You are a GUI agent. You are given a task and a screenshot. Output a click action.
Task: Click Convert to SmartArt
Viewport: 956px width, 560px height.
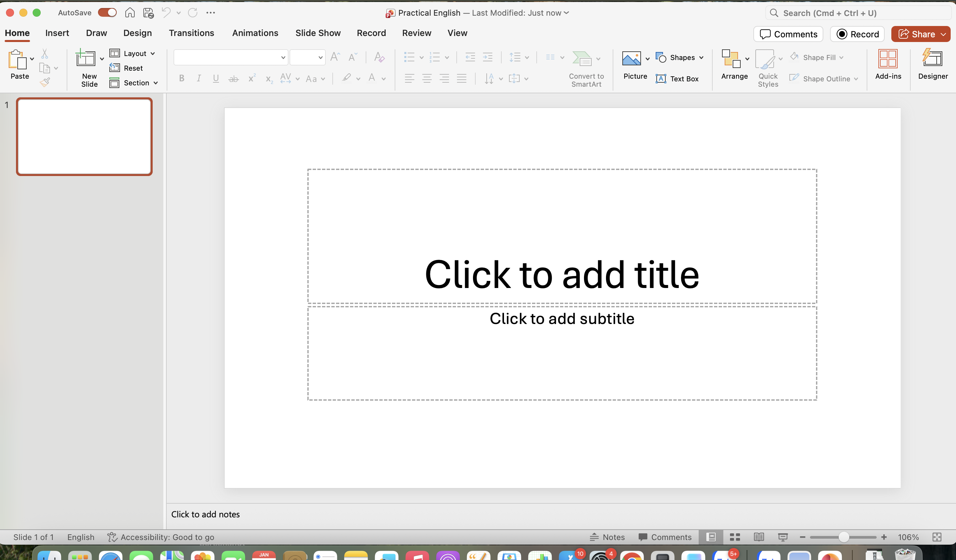pyautogui.click(x=586, y=69)
